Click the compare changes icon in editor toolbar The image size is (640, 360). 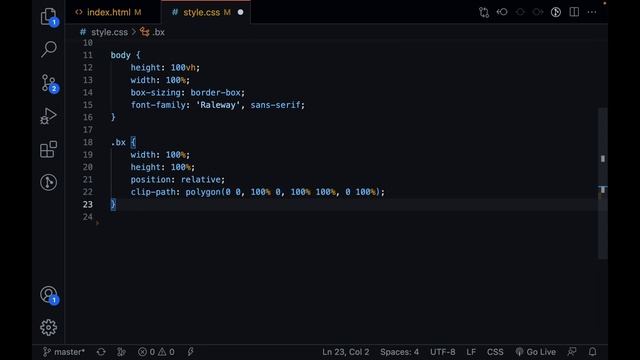pyautogui.click(x=484, y=12)
